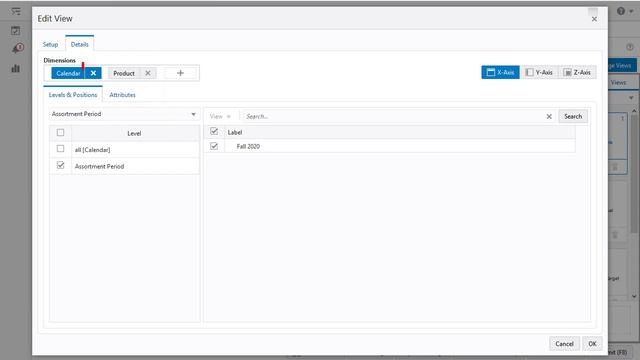
Task: Switch to Z-Axis
Action: (x=577, y=72)
